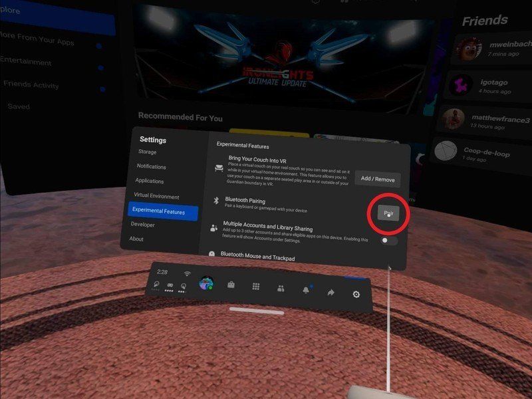Viewport: 532px width, 399px height.
Task: Open the People panel from the taskbar
Action: (280, 289)
